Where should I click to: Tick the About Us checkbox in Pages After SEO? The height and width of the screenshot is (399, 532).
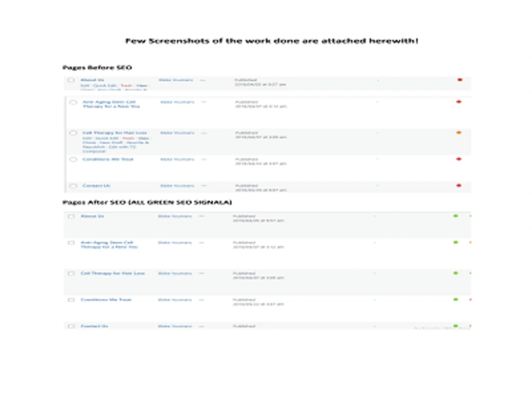click(71, 217)
